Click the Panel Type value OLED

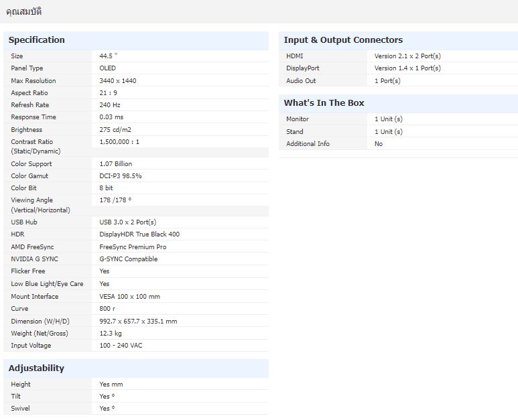pyautogui.click(x=107, y=68)
